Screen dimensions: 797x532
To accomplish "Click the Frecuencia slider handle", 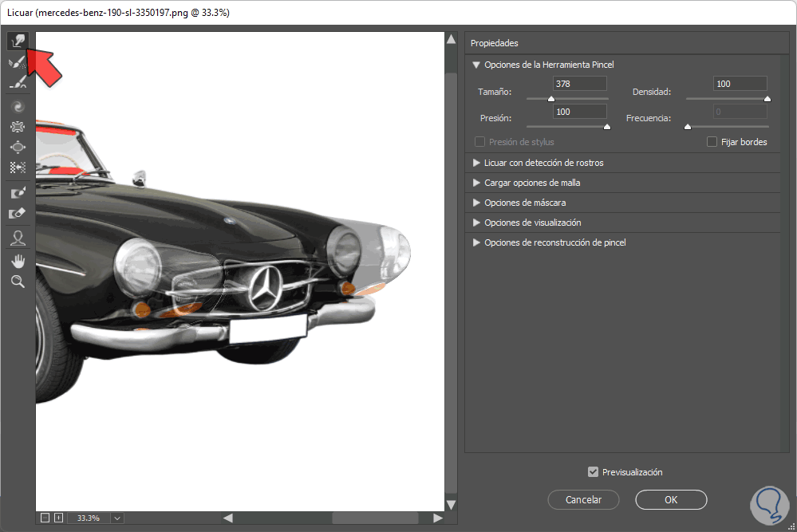I will (688, 127).
